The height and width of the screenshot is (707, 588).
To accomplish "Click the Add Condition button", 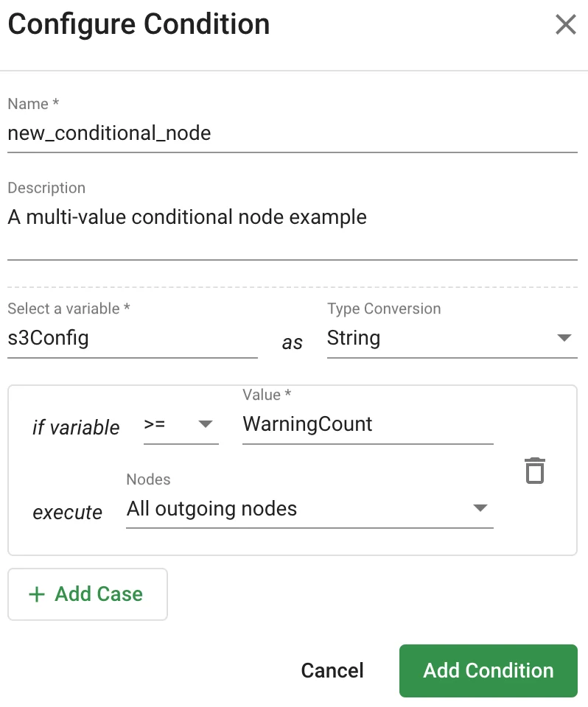I will point(488,670).
